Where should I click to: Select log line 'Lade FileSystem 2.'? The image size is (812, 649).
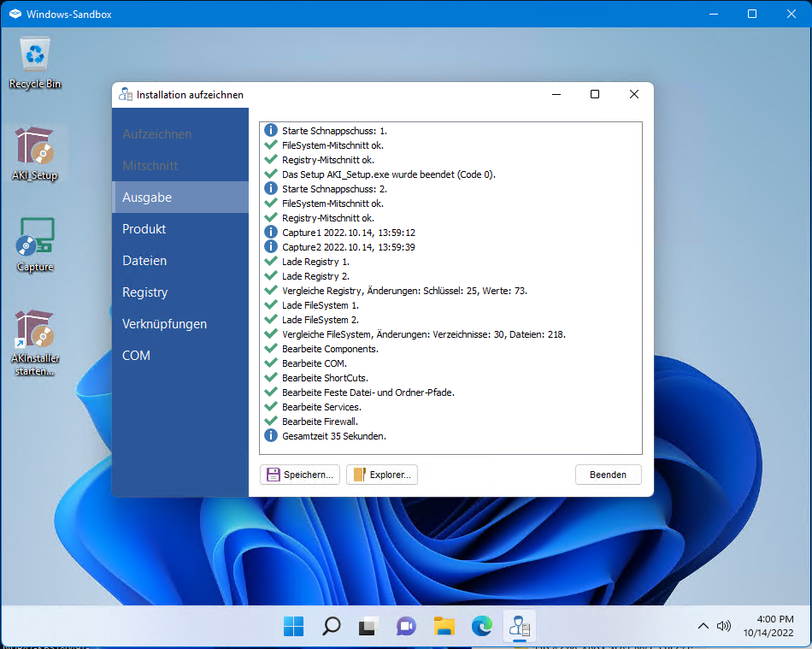coord(321,320)
